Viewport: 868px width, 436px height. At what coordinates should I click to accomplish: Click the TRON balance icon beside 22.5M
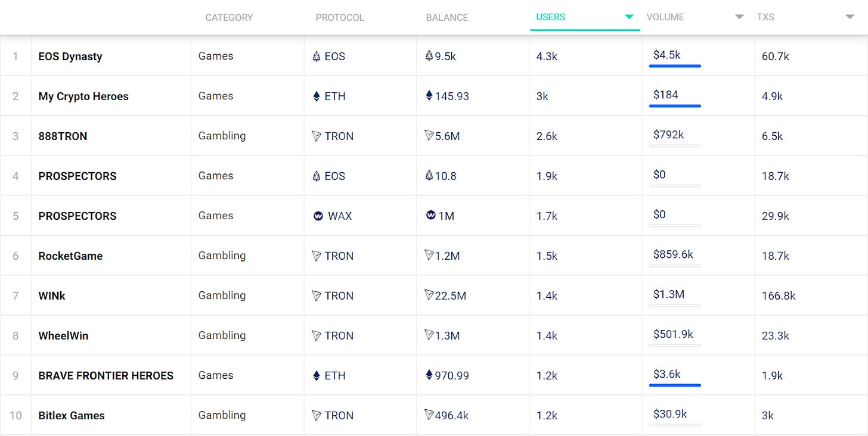tap(429, 295)
